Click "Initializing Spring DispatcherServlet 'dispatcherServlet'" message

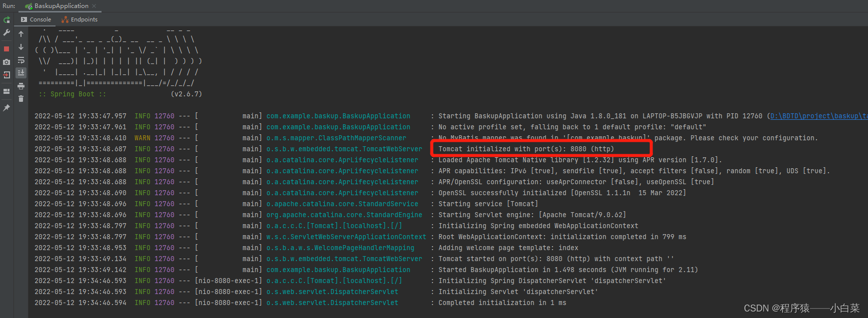tap(552, 281)
